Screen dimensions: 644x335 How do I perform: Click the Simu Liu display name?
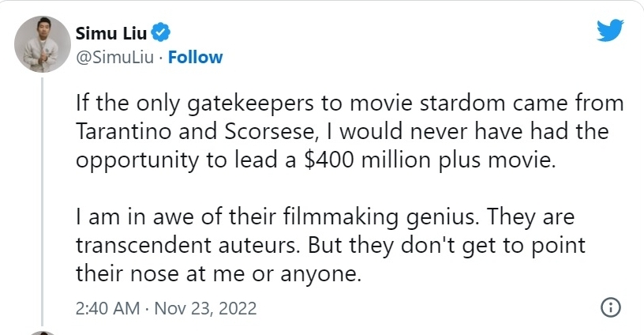(110, 32)
